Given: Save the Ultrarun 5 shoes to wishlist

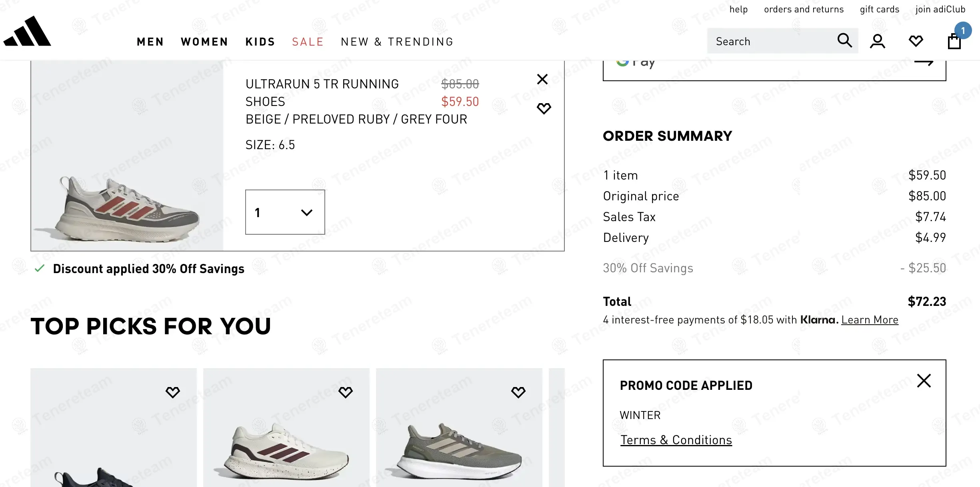Looking at the screenshot, I should [544, 108].
